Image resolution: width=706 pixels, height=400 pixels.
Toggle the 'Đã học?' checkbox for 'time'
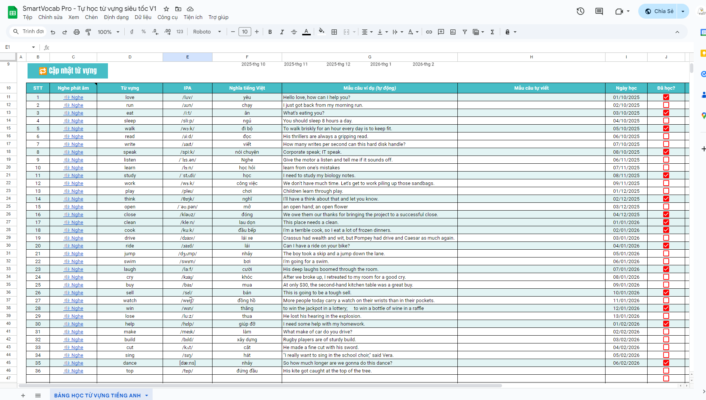666,97
